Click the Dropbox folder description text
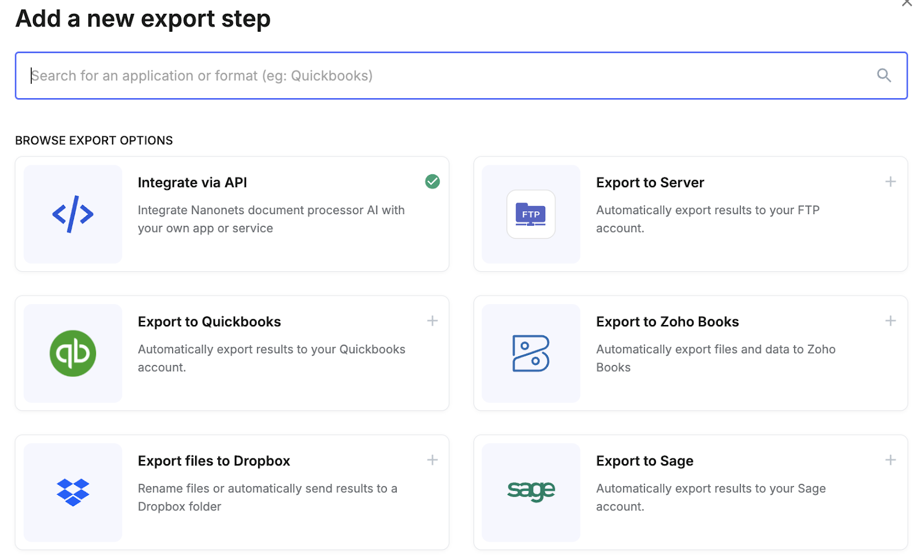The height and width of the screenshot is (560, 924). 267,498
